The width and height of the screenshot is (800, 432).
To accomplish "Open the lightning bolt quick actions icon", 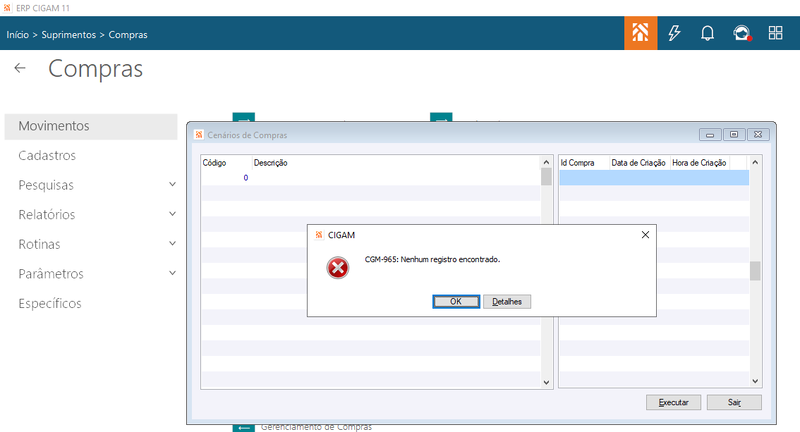I will [x=674, y=33].
